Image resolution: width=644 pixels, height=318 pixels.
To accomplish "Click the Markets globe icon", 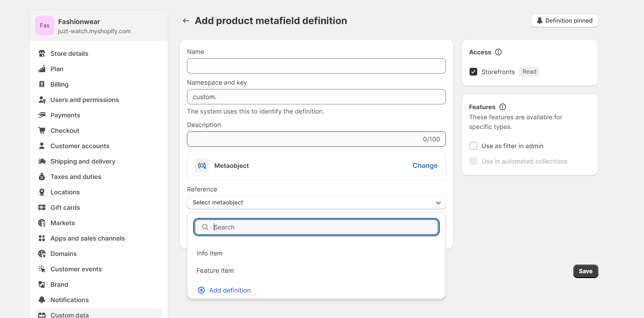I will tap(42, 223).
